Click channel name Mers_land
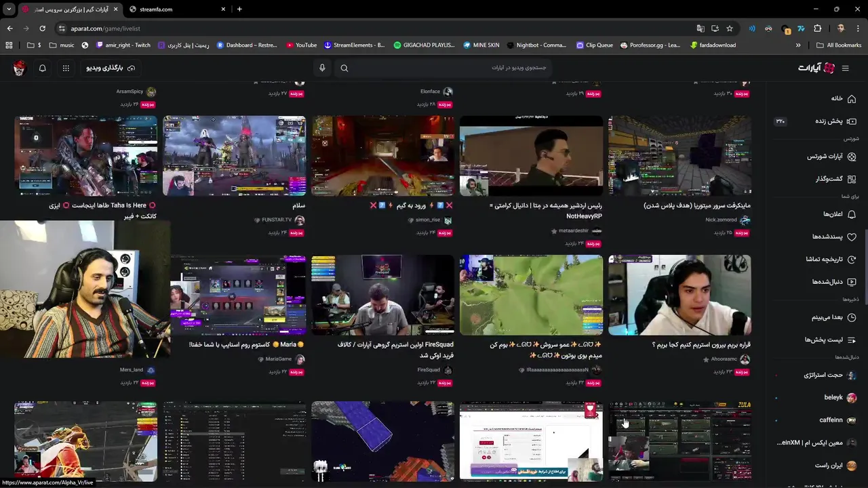The image size is (868, 488). 132,370
